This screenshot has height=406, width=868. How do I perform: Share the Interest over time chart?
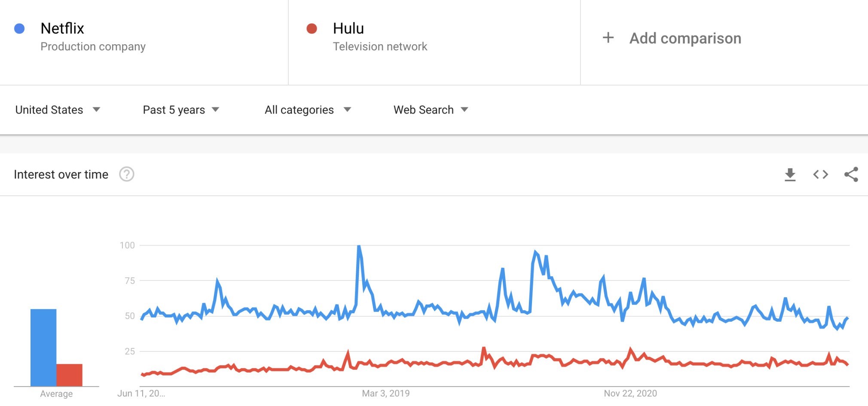[x=851, y=174]
